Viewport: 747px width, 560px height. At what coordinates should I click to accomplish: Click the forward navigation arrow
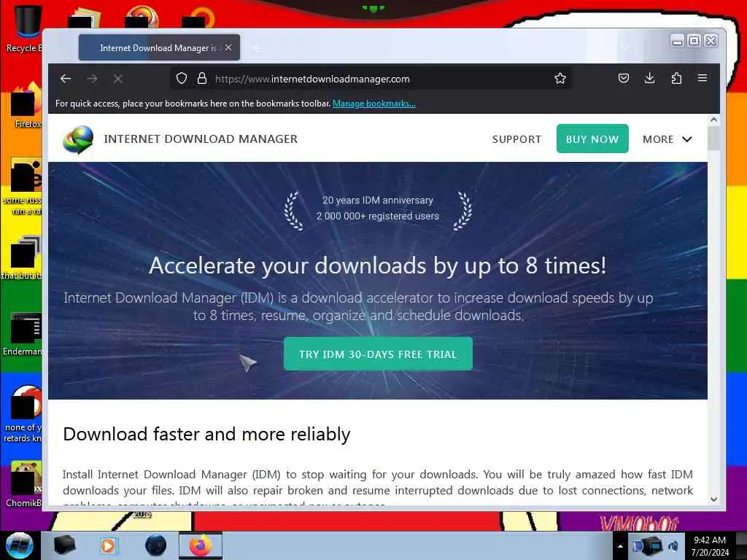tap(92, 79)
